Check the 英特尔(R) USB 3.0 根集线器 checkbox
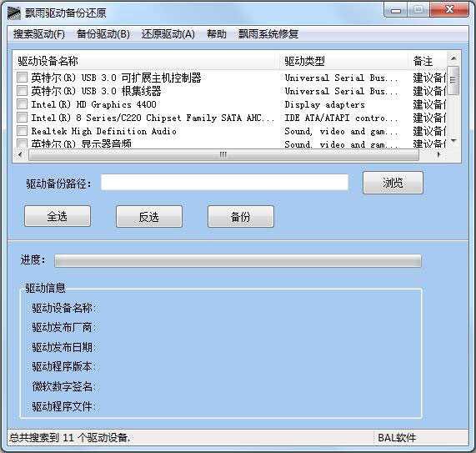This screenshot has height=453, width=476. tap(22, 91)
